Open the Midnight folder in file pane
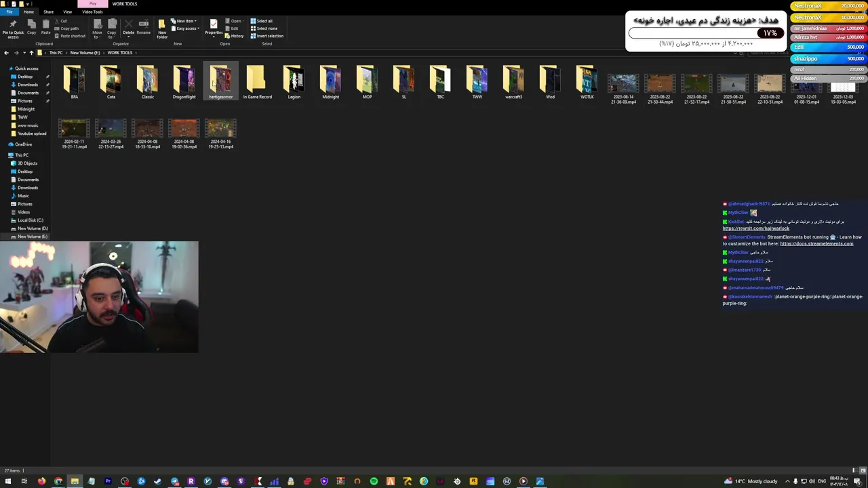Image resolution: width=868 pixels, height=488 pixels. coord(330,83)
